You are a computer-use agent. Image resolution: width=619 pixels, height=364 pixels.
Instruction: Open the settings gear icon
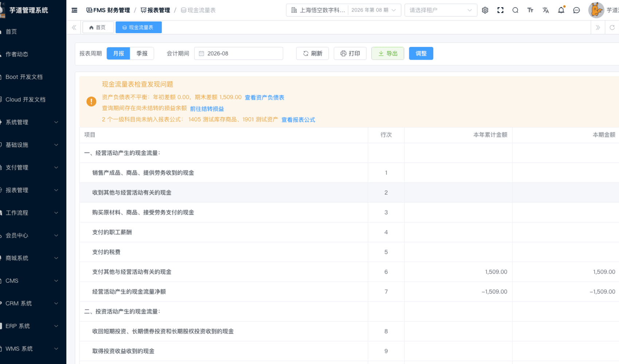coord(485,10)
